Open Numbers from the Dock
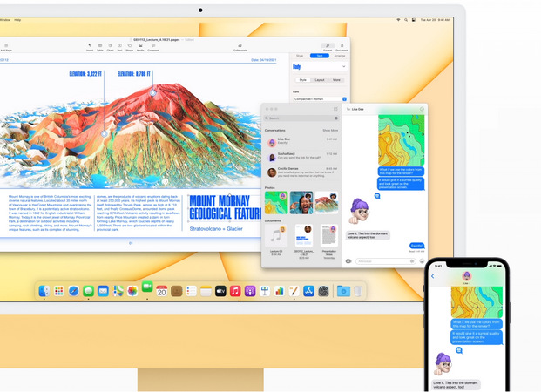 [280, 291]
